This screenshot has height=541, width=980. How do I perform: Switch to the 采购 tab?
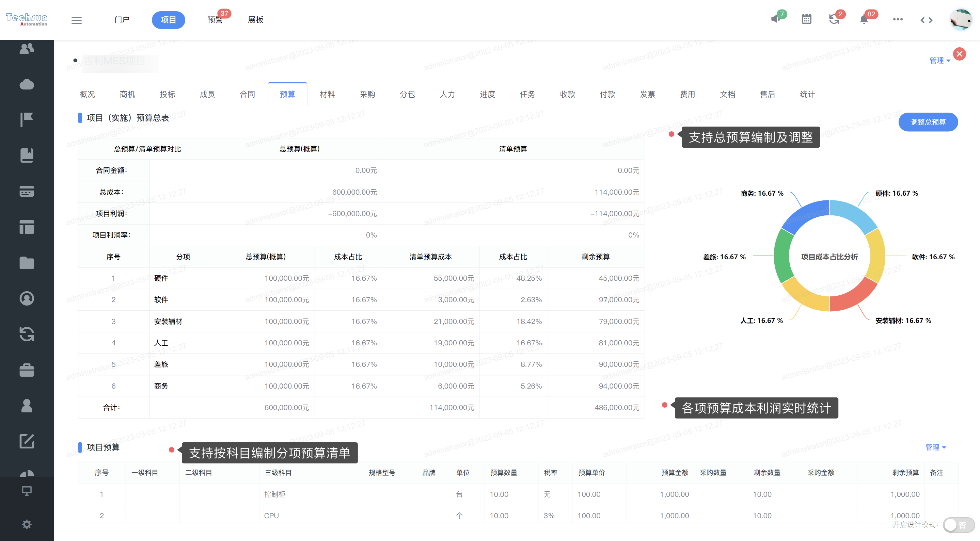click(367, 94)
